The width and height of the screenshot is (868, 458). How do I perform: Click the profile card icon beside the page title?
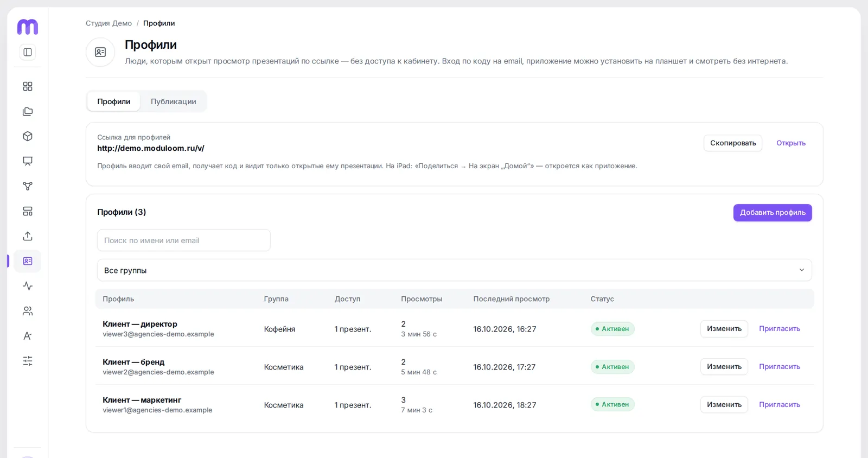pyautogui.click(x=100, y=52)
